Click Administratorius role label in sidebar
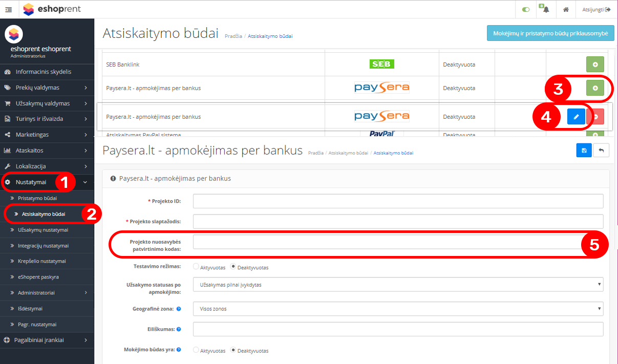Viewport: 618px width, 364px height. (27, 56)
